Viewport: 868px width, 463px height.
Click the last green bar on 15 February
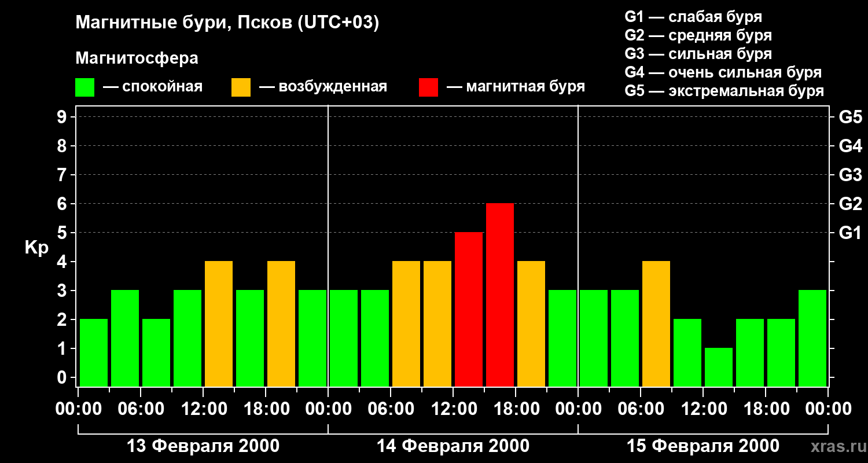pyautogui.click(x=812, y=338)
